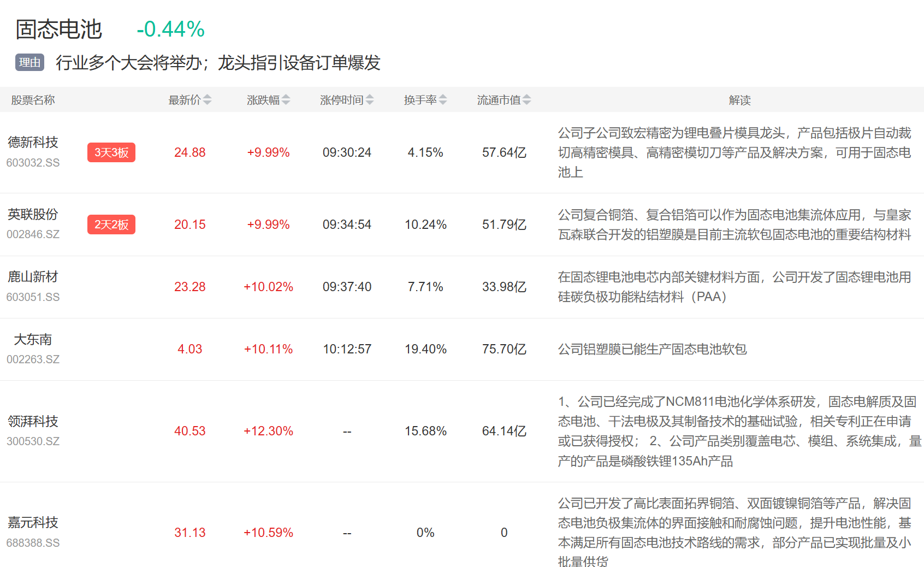Select 大东南 stock name
Viewport: 924px width, 567px height.
click(x=33, y=340)
